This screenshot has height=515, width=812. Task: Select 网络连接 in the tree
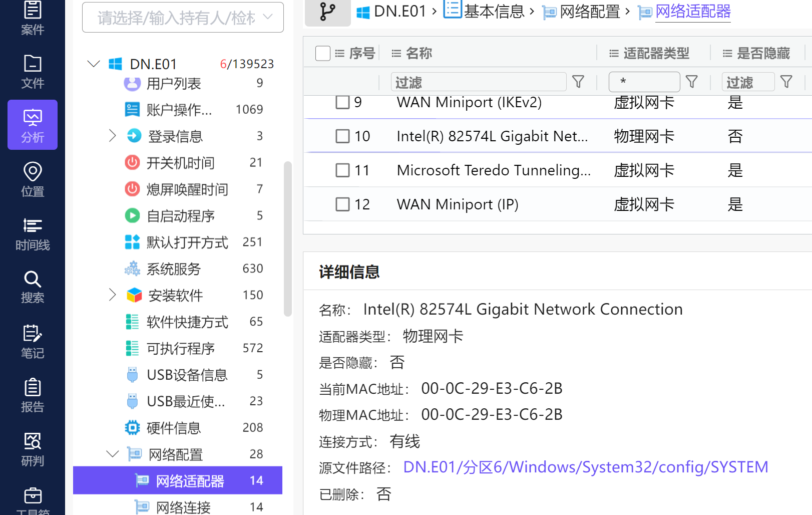(183, 507)
